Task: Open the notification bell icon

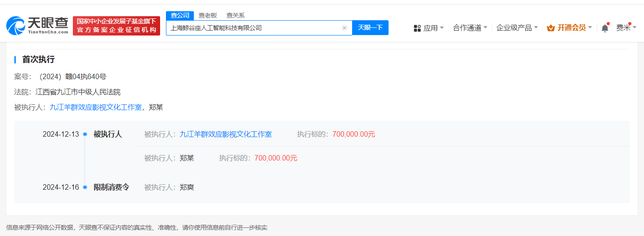Action: click(x=605, y=28)
